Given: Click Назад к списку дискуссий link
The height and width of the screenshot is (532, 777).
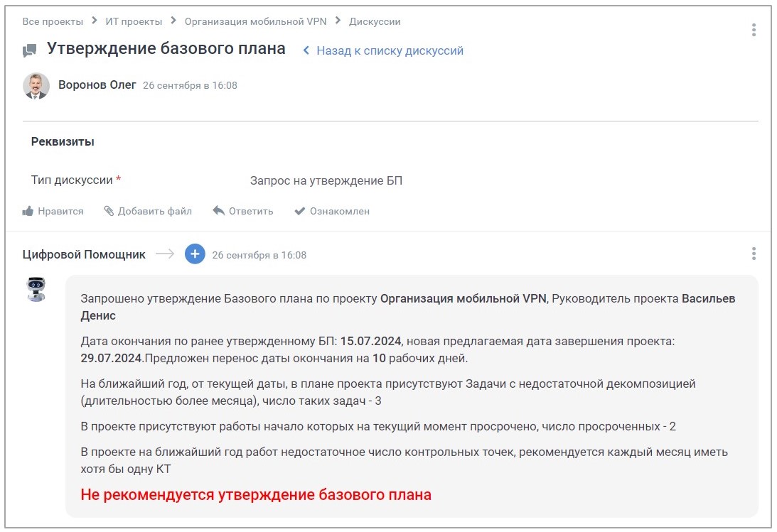Looking at the screenshot, I should [x=390, y=50].
